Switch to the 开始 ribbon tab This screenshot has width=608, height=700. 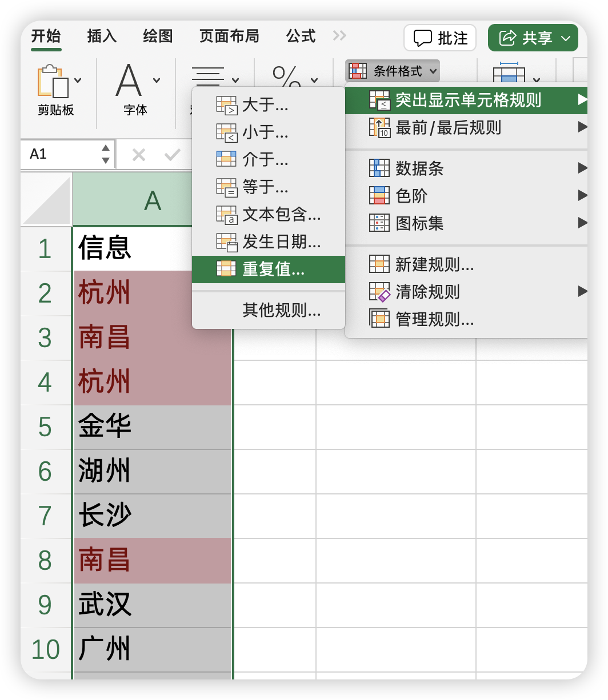[46, 36]
